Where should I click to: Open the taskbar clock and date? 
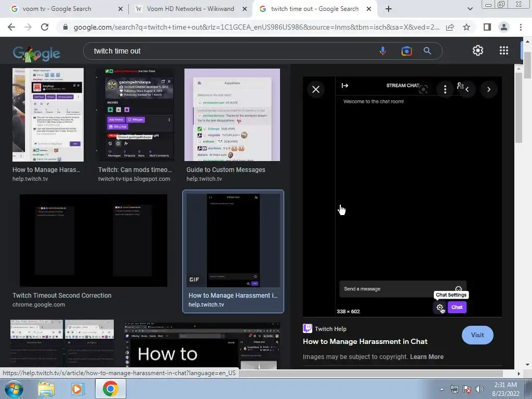click(x=506, y=389)
